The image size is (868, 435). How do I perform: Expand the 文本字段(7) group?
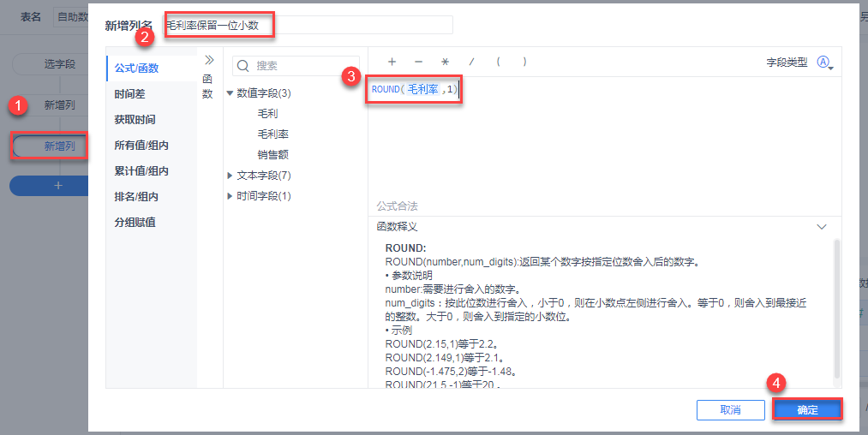click(230, 176)
